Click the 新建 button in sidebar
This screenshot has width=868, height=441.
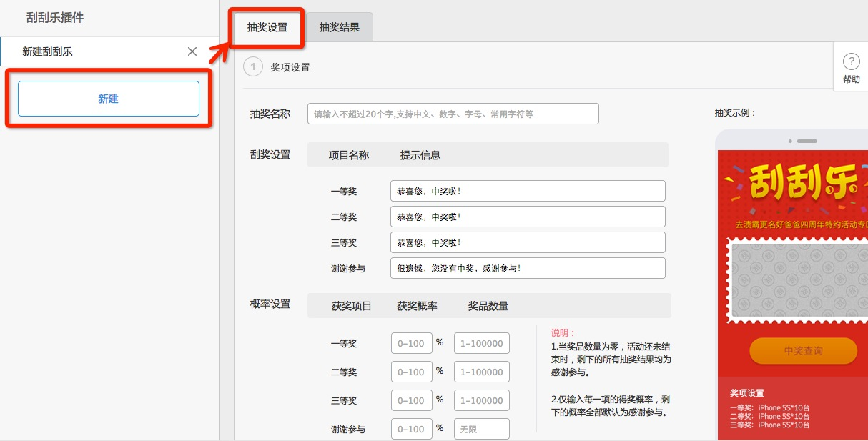click(109, 99)
